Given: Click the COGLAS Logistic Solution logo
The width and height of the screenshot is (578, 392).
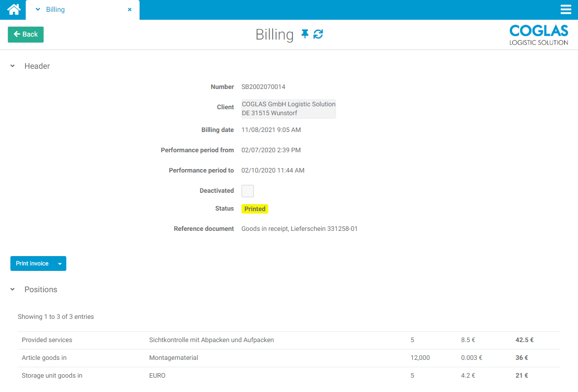Looking at the screenshot, I should pos(538,35).
